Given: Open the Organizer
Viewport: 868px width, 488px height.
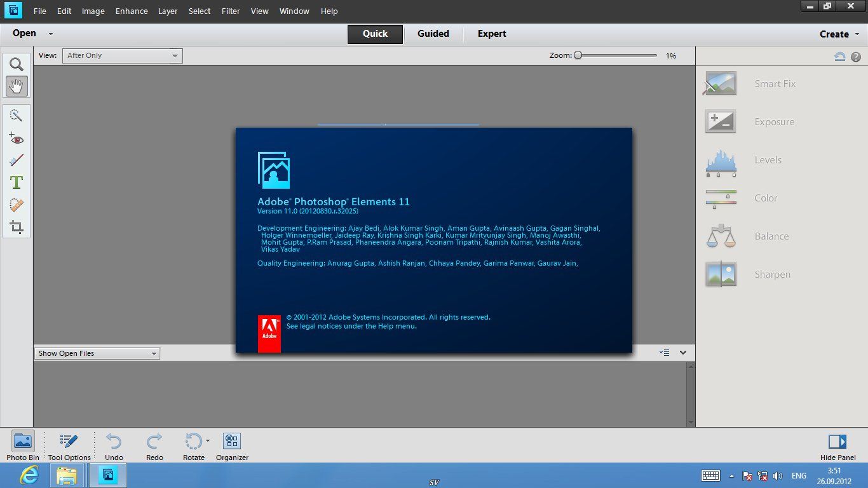Looking at the screenshot, I should point(232,446).
